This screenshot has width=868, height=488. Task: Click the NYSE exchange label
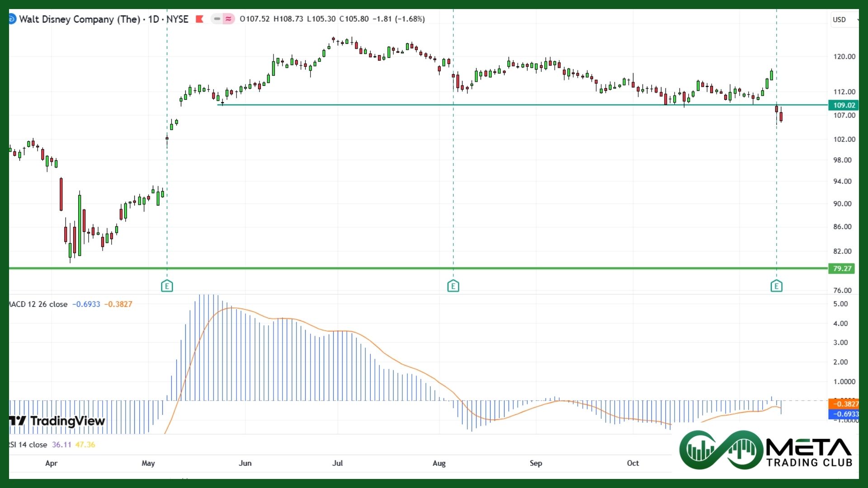[177, 19]
